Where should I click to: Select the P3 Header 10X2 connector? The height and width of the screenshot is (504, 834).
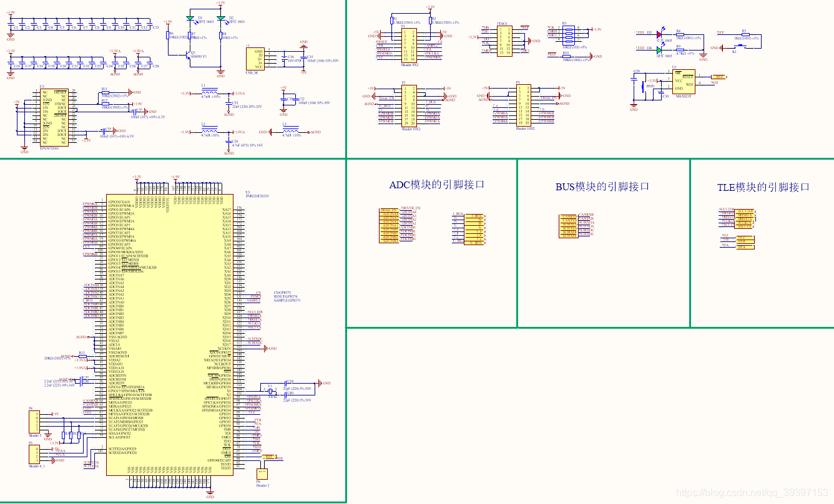pyautogui.click(x=524, y=105)
